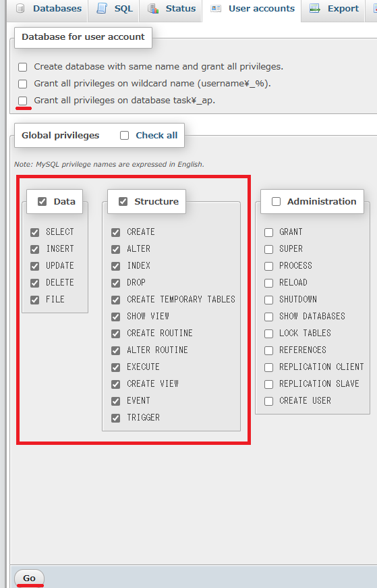Submit the form with Go button
This screenshot has height=588, width=377.
(x=29, y=578)
